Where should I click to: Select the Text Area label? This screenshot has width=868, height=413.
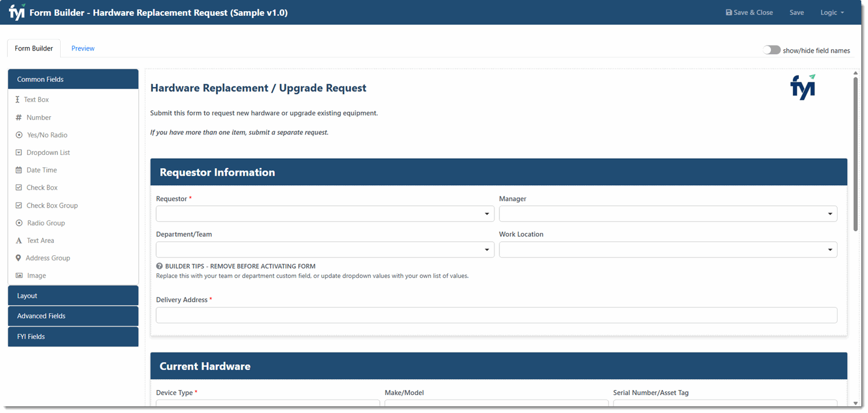[x=40, y=241]
